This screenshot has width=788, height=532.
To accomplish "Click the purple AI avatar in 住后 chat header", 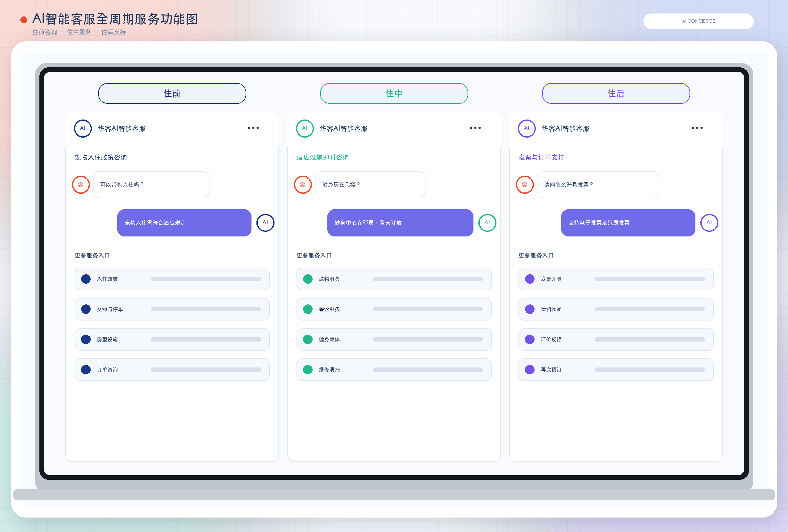I will 527,128.
